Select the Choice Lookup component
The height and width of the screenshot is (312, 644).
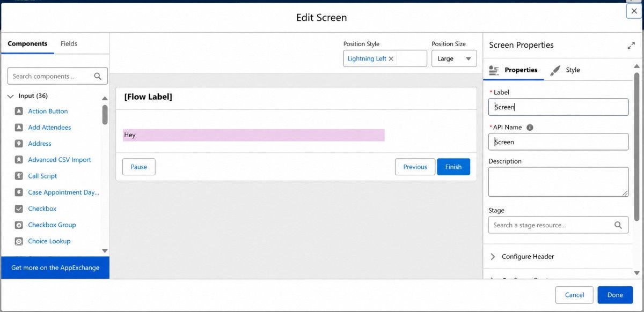click(49, 241)
